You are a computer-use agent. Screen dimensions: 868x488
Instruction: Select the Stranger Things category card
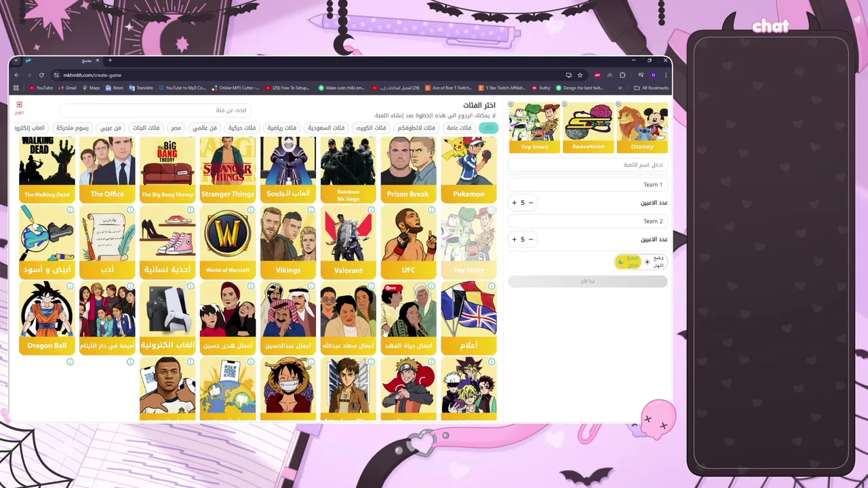228,170
